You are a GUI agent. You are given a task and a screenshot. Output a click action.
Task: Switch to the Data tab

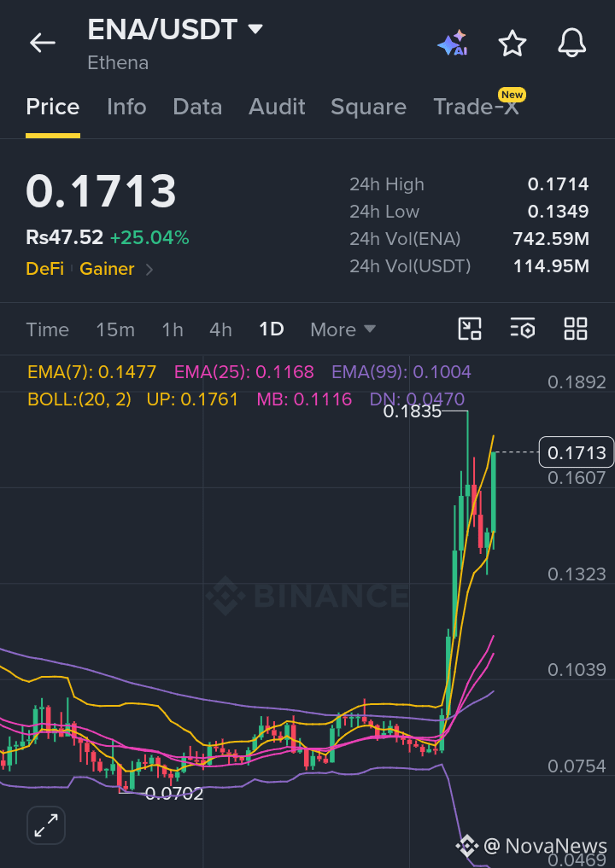tap(197, 107)
